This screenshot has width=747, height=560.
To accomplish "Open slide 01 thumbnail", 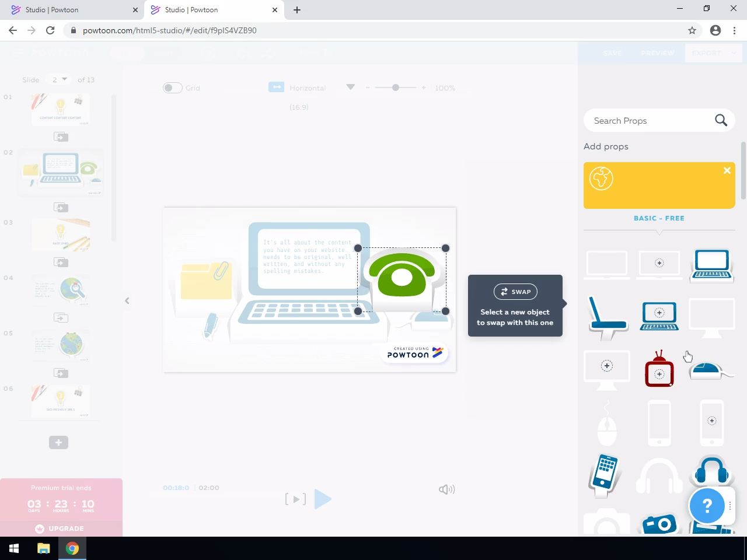I will [x=61, y=110].
